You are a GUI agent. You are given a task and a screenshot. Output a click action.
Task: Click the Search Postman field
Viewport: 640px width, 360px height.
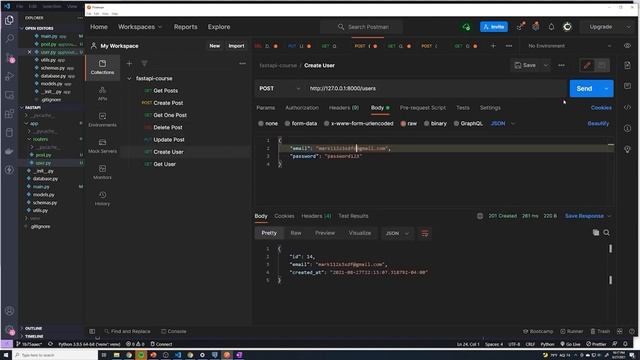pos(361,27)
